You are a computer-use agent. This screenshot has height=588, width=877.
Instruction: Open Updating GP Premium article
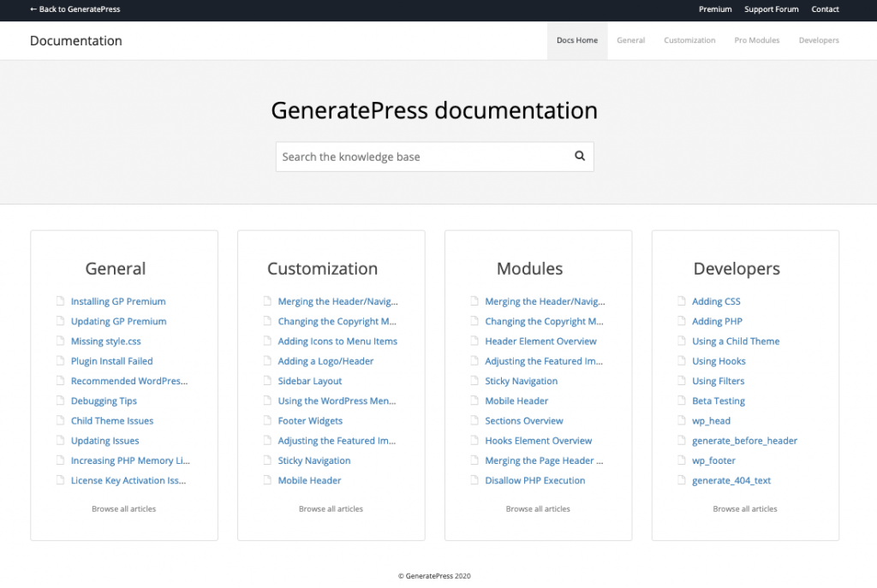118,321
